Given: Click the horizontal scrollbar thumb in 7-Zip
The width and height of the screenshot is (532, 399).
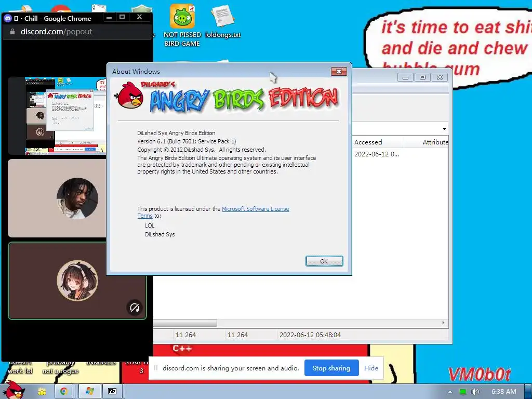Looking at the screenshot, I should point(185,323).
